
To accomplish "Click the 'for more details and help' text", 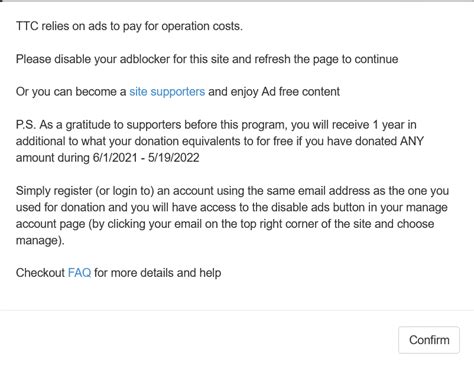I will coord(158,273).
